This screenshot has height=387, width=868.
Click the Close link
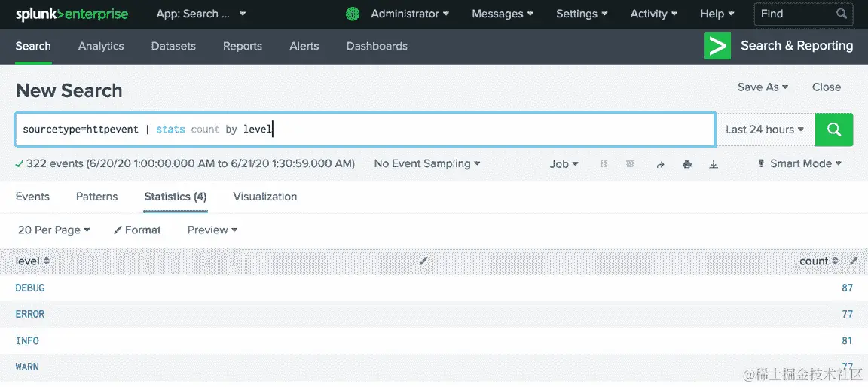click(827, 87)
